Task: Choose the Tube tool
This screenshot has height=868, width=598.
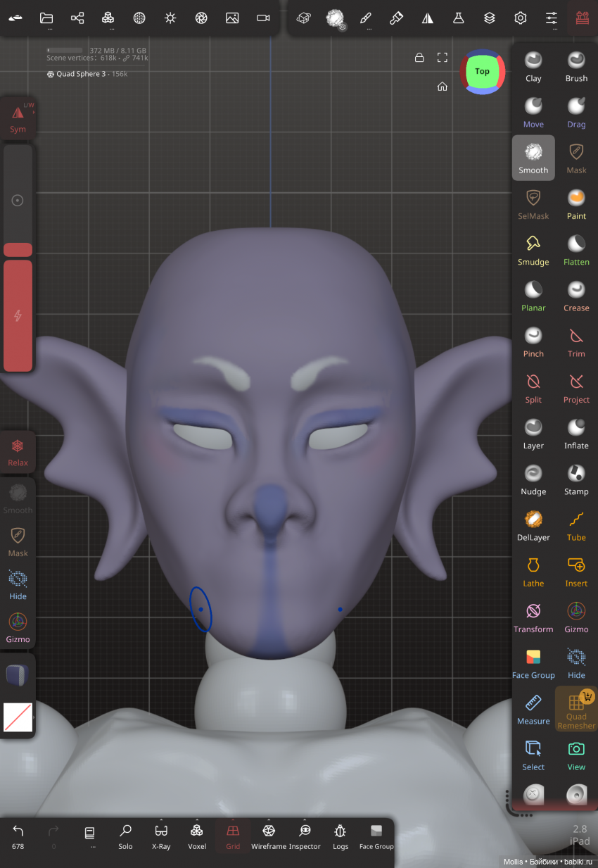Action: pyautogui.click(x=576, y=525)
